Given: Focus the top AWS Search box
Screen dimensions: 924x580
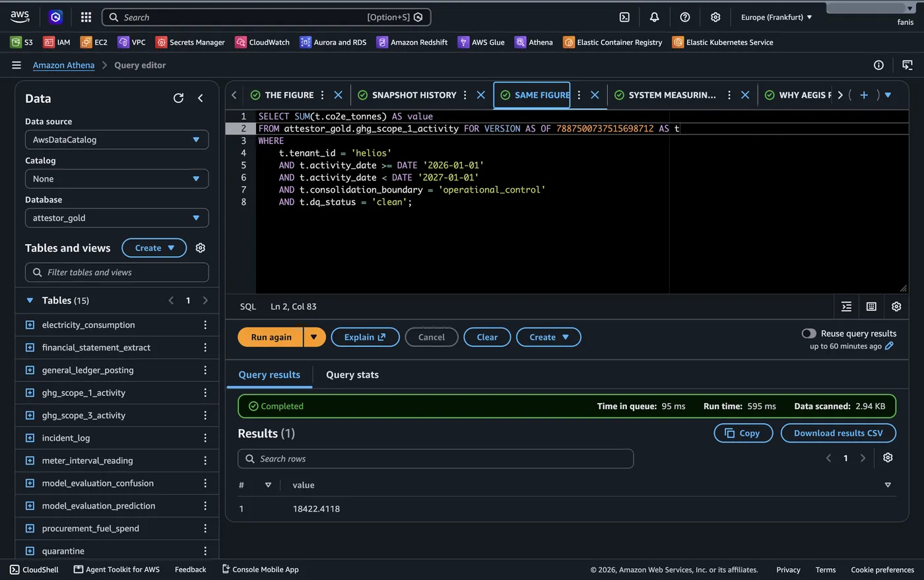Looking at the screenshot, I should [x=267, y=17].
